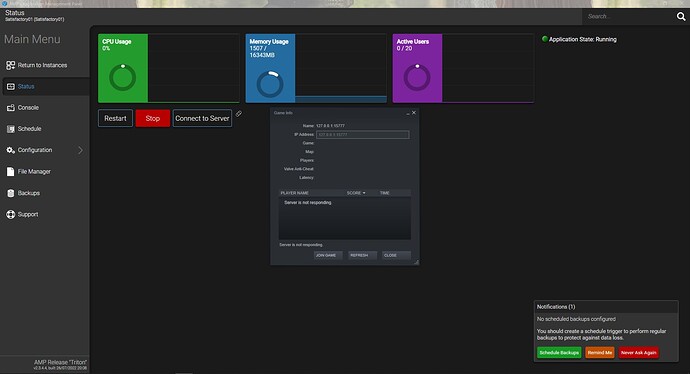
Task: Stop the running server
Action: tap(153, 118)
